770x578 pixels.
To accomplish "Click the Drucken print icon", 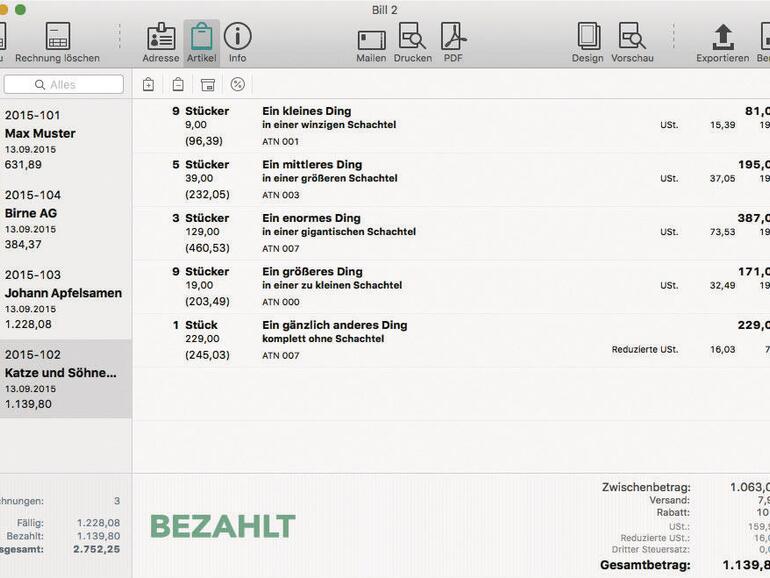I will pos(412,36).
